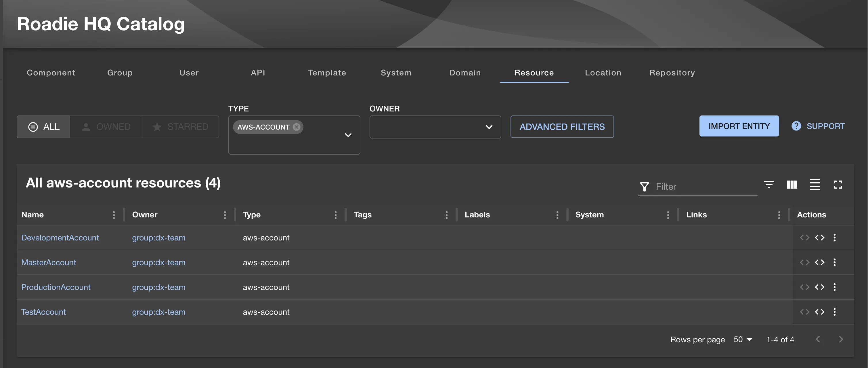Expand table to fullscreen with corners icon
868x368 pixels.
pyautogui.click(x=838, y=185)
